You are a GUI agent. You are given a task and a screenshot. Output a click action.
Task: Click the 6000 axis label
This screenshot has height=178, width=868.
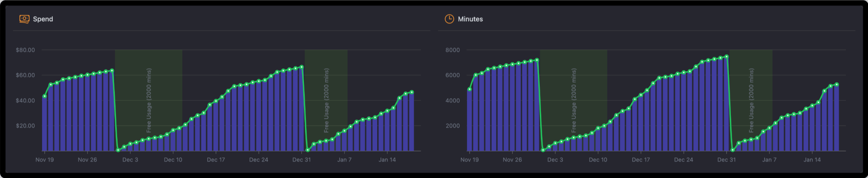coord(453,75)
